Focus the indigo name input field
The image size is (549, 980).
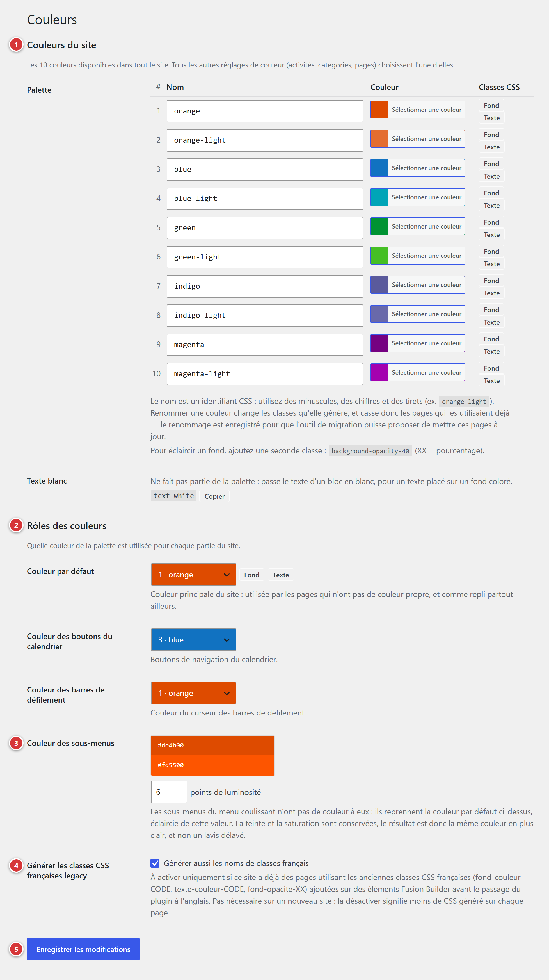[x=265, y=286]
